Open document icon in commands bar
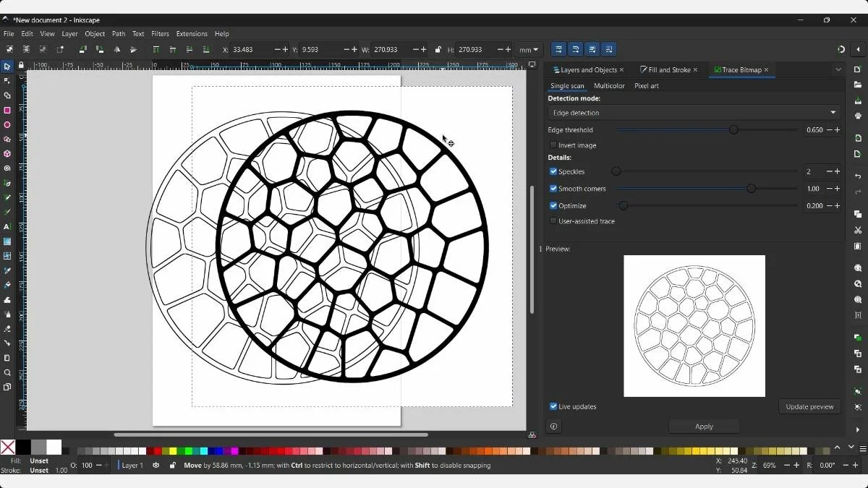 pyautogui.click(x=858, y=85)
